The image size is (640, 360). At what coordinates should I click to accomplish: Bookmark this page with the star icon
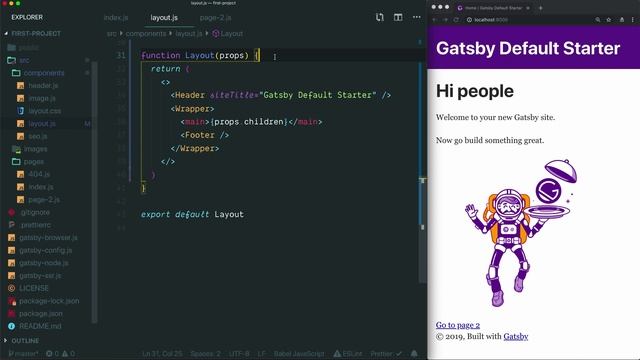[x=609, y=20]
